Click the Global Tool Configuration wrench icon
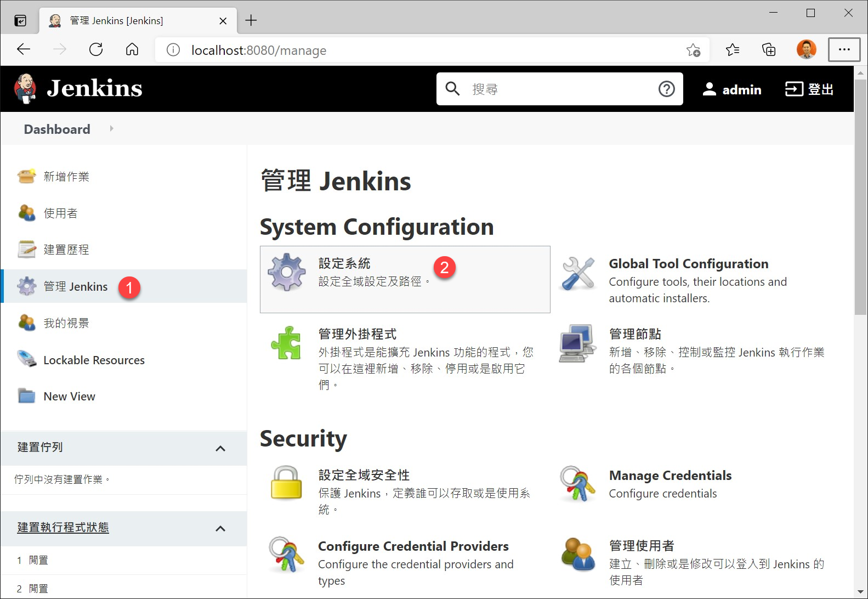868x599 pixels. click(x=578, y=273)
